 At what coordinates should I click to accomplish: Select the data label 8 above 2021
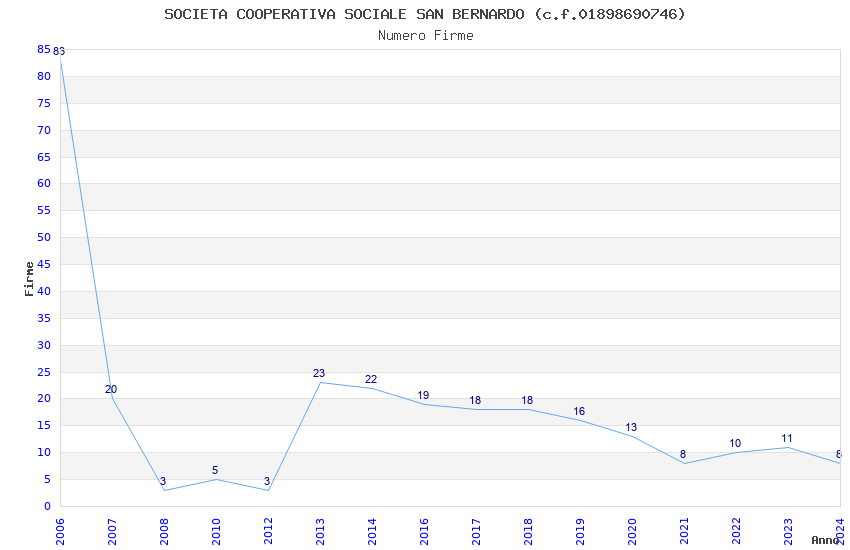tap(683, 454)
